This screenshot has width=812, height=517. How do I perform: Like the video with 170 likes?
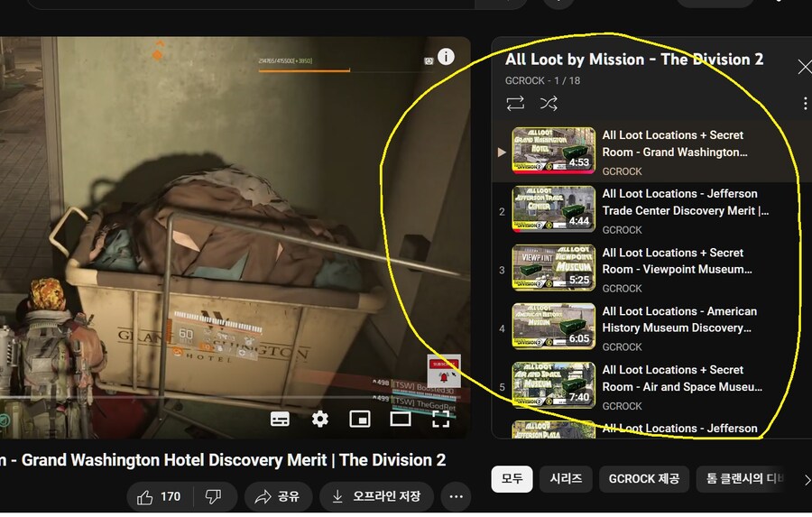[x=159, y=496]
